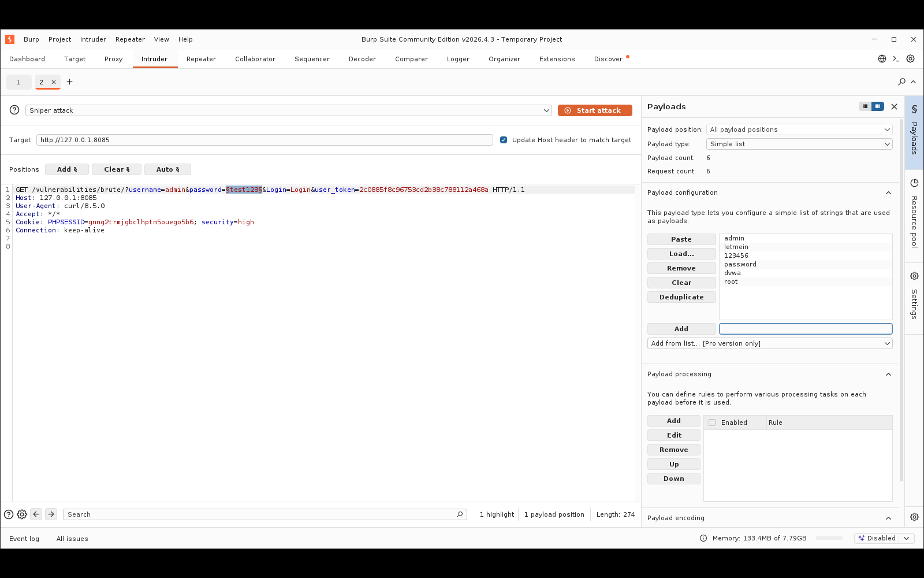This screenshot has width=924, height=578.
Task: Open the View menu
Action: click(161, 39)
